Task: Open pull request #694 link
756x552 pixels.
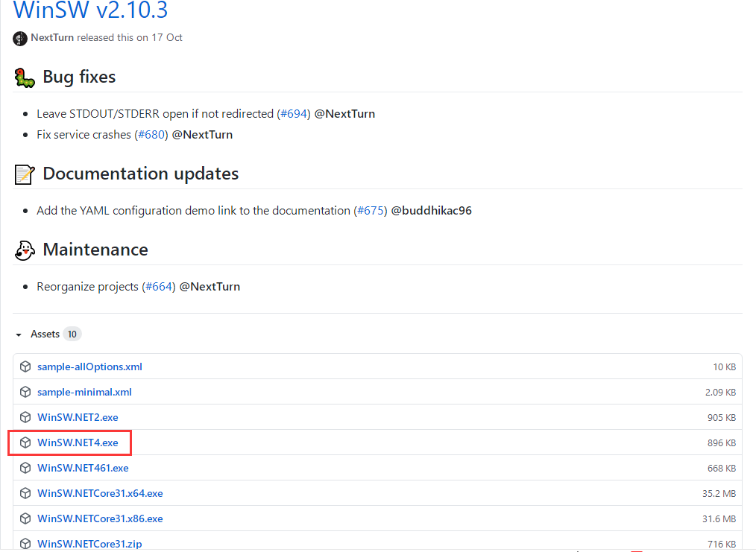Action: (294, 114)
